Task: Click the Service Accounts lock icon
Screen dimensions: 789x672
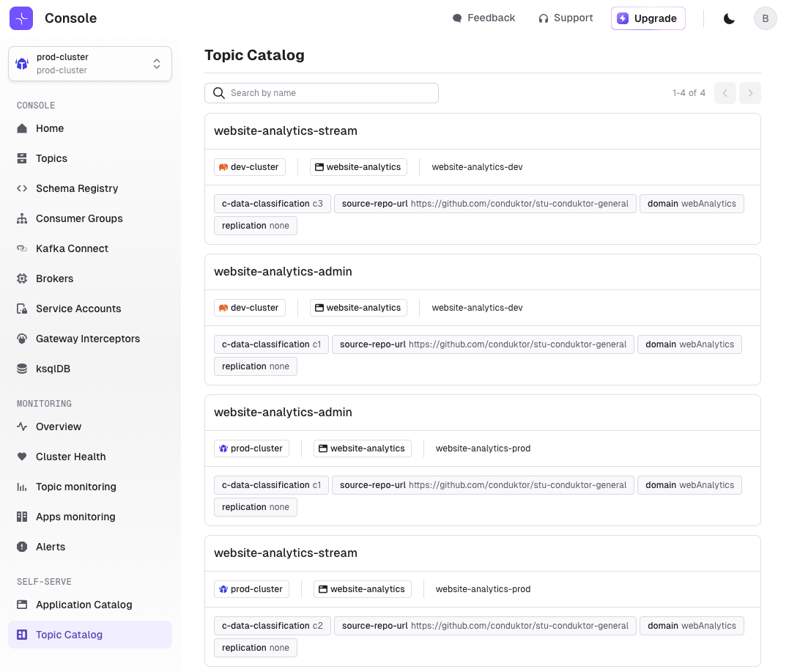Action: (22, 309)
